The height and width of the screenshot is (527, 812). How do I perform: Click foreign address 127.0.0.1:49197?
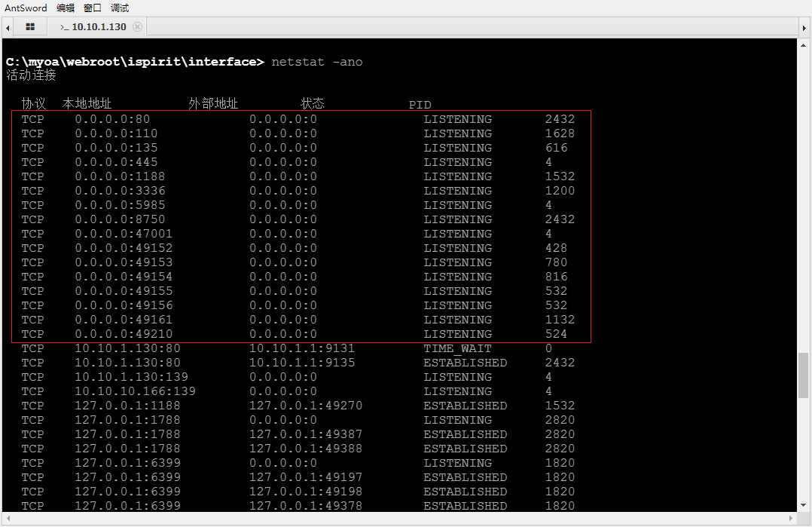pos(306,477)
